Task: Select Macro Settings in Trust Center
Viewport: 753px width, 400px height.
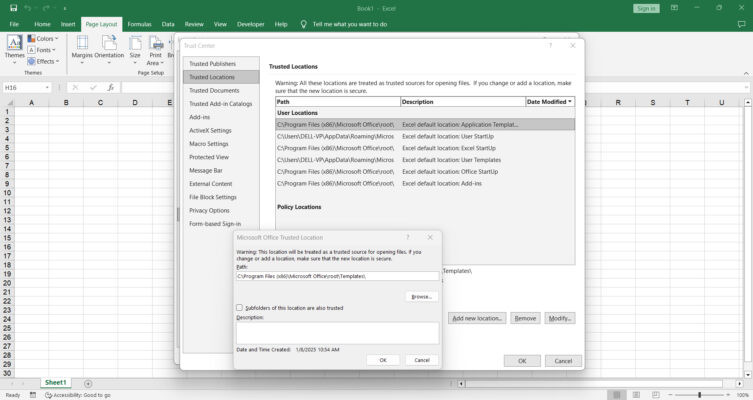Action: click(x=208, y=144)
